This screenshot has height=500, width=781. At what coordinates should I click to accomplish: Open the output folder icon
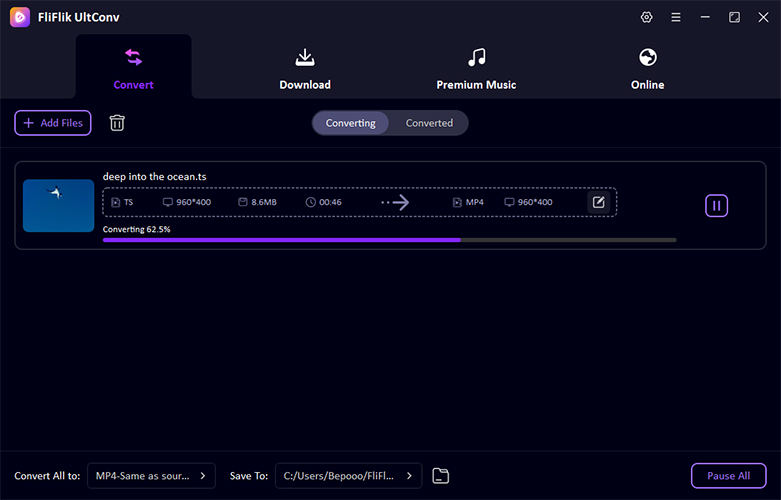tap(440, 476)
